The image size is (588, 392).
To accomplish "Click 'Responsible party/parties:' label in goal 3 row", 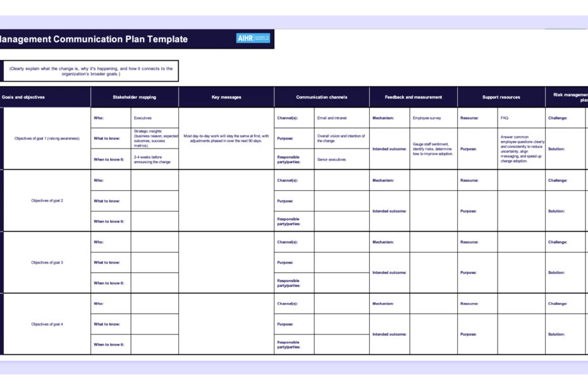I will click(x=288, y=283).
